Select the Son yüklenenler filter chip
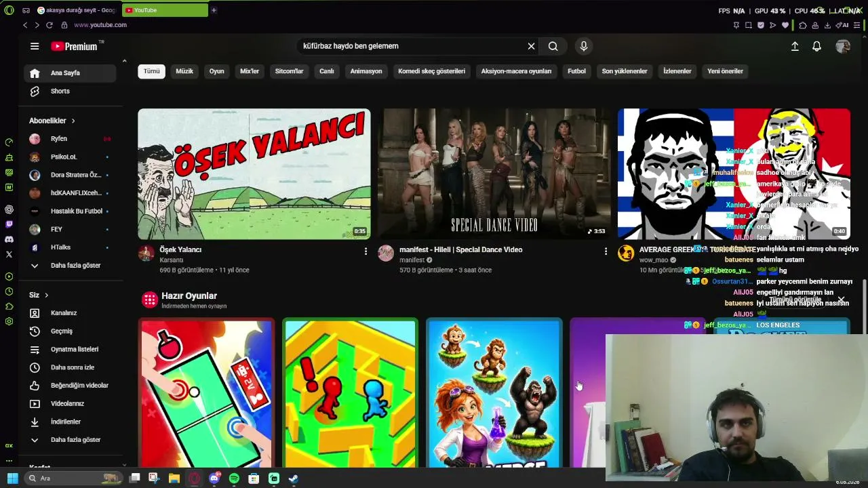 click(x=625, y=71)
